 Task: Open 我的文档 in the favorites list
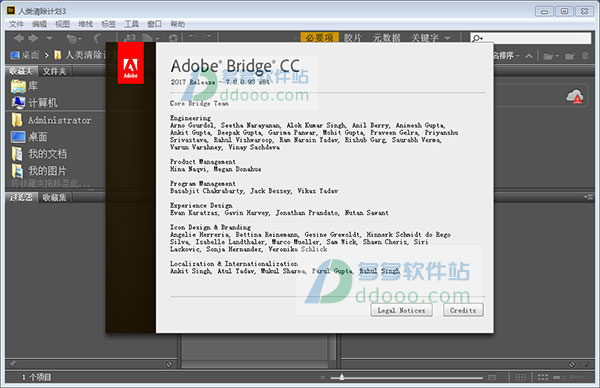39,154
